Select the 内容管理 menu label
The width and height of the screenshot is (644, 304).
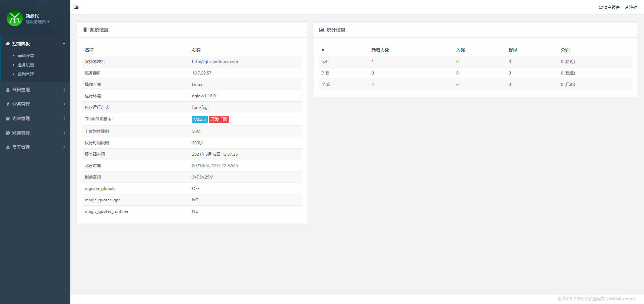click(21, 118)
